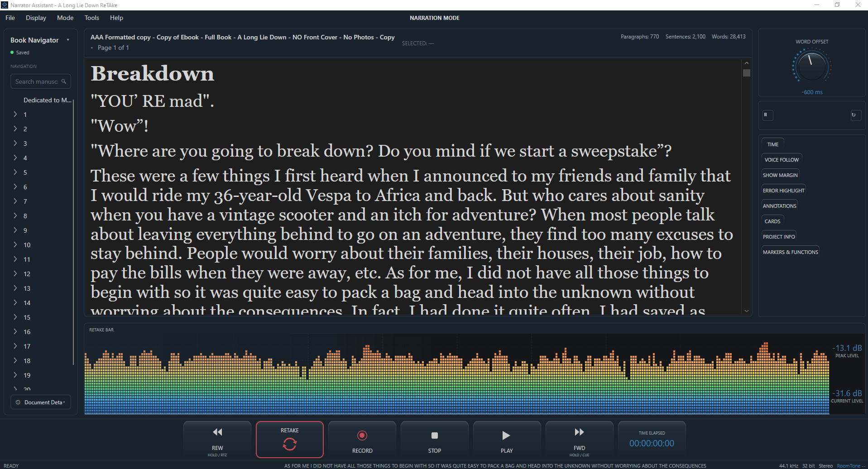Click the Word Offset dial knob

[x=812, y=66]
